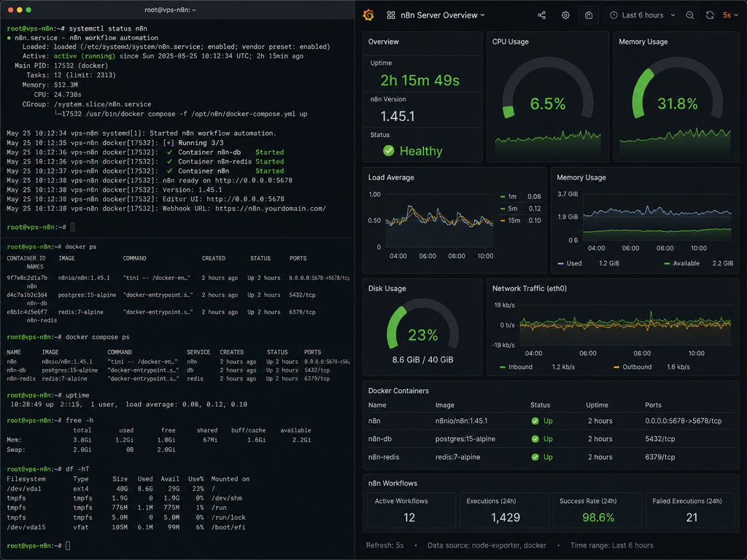
Task: Expand the 5s refresh interval dropdown
Action: pos(730,15)
